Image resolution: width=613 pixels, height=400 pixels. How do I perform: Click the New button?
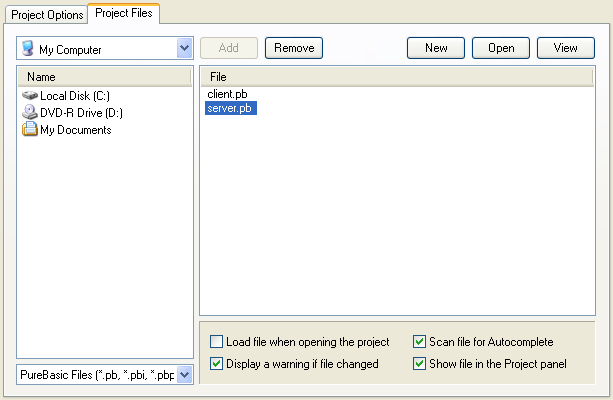pos(435,48)
